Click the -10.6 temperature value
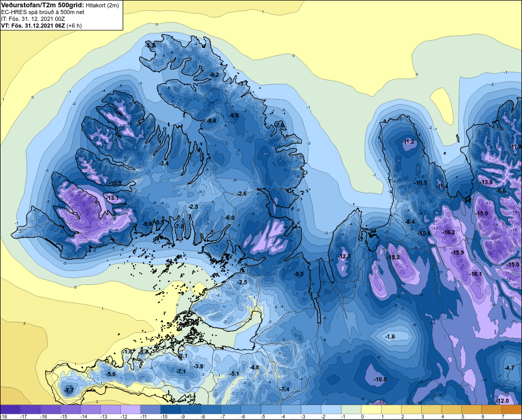Screen dimensions: 522x420 pos(424,233)
